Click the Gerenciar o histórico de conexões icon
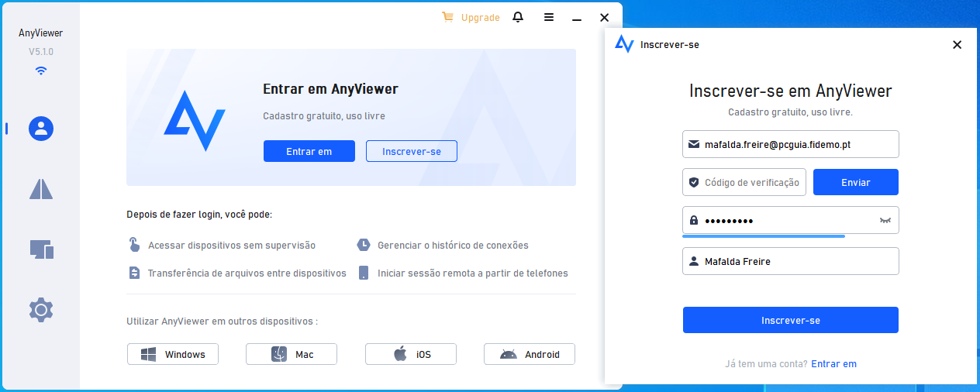This screenshot has height=392, width=980. [363, 245]
